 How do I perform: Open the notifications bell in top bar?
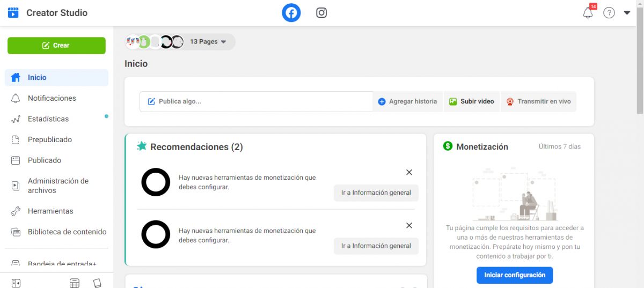pos(588,13)
